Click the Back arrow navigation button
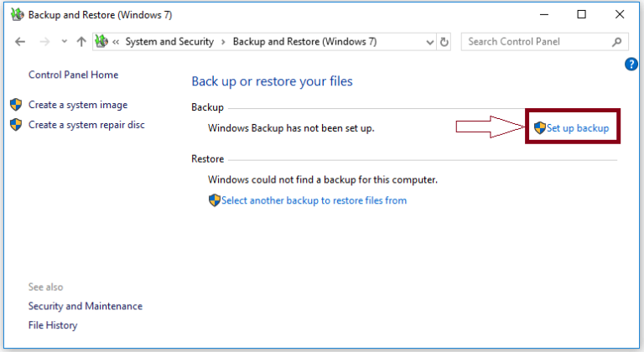The width and height of the screenshot is (644, 352). click(20, 41)
